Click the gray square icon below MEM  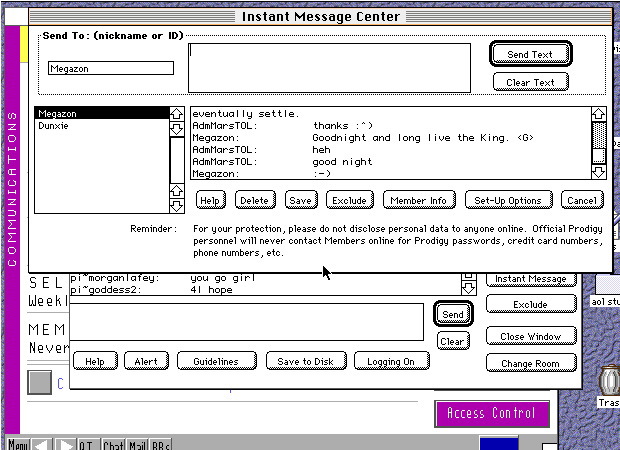tap(39, 382)
